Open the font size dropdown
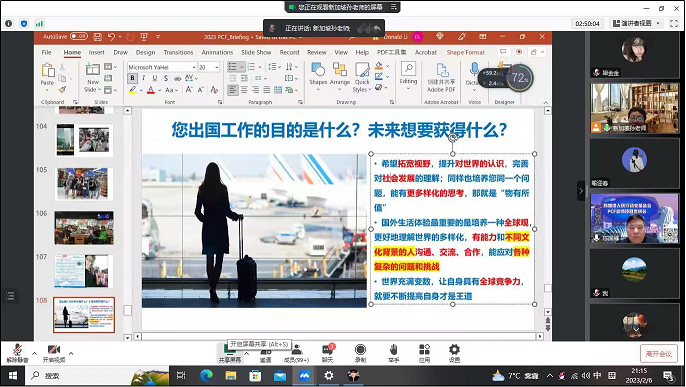 pyautogui.click(x=217, y=67)
